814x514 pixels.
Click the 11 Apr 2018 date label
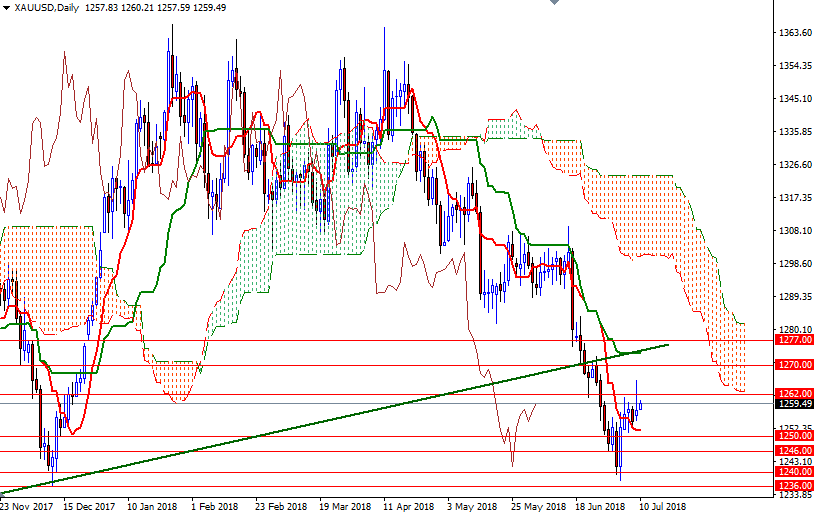(x=407, y=506)
